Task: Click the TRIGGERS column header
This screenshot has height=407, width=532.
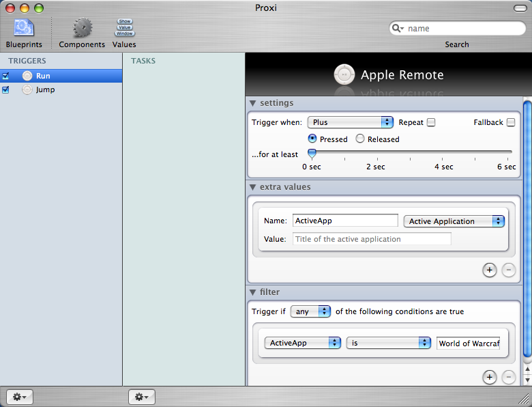Action: 27,61
